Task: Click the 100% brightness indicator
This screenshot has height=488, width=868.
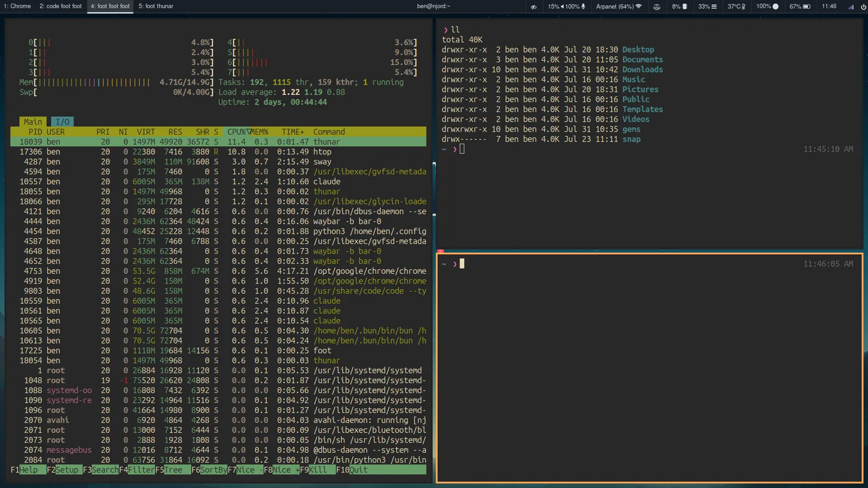Action: [x=768, y=7]
